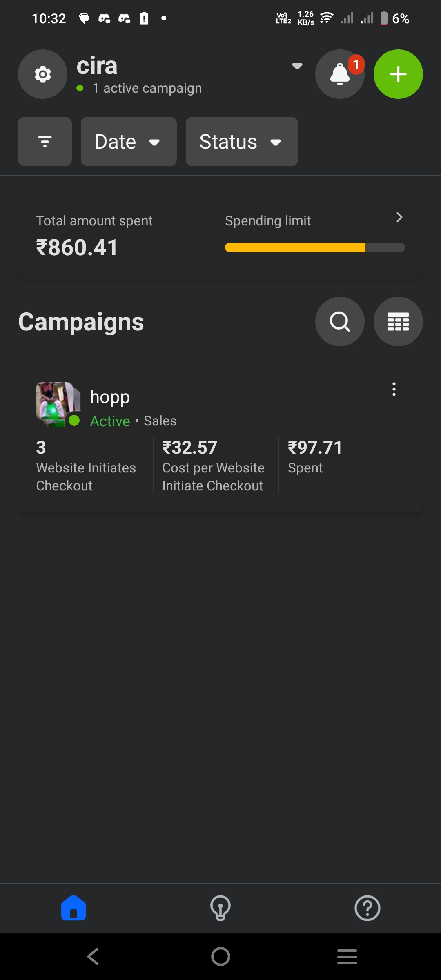This screenshot has height=980, width=441.
Task: Open the hopp campaign name
Action: click(110, 397)
